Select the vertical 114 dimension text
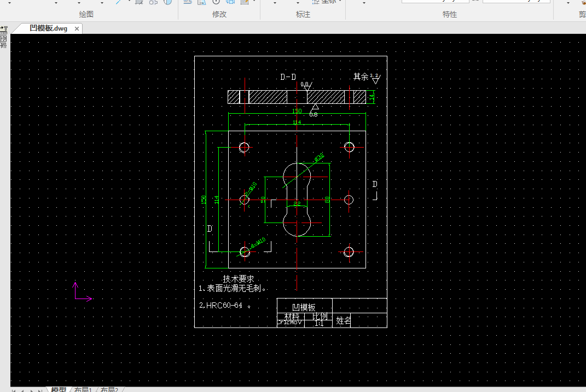 tap(217, 200)
